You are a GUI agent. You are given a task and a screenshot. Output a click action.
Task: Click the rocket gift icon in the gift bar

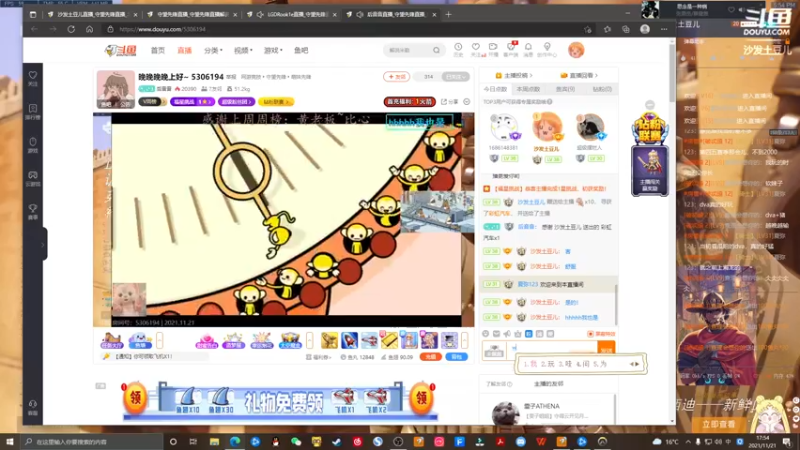(x=349, y=340)
